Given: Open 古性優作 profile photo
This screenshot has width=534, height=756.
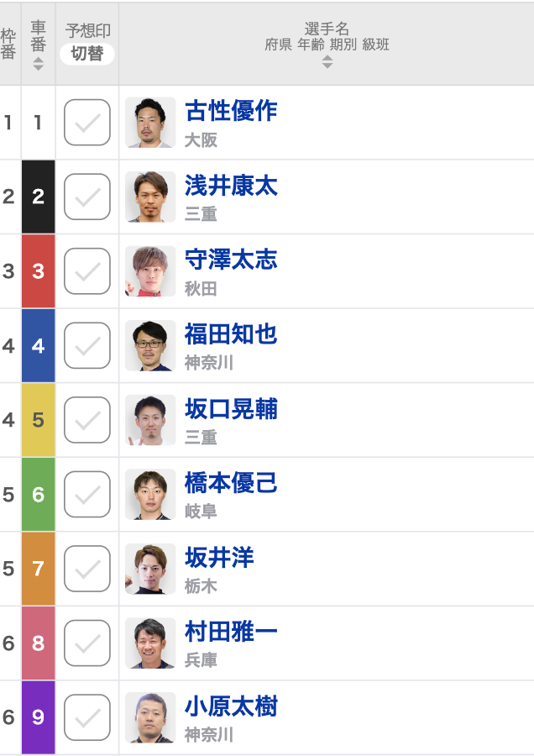Looking at the screenshot, I should pos(150,123).
